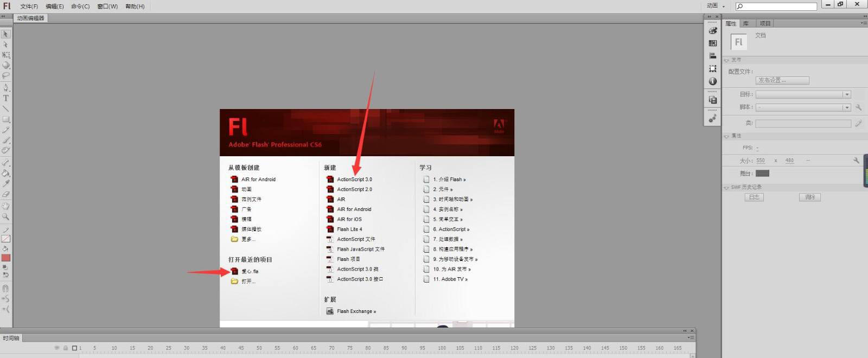Viewport: 868px width, 358px height.
Task: Select the Eraser tool
Action: click(x=5, y=194)
